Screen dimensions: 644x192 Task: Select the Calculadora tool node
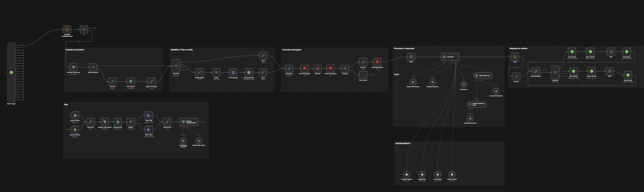pos(463,85)
